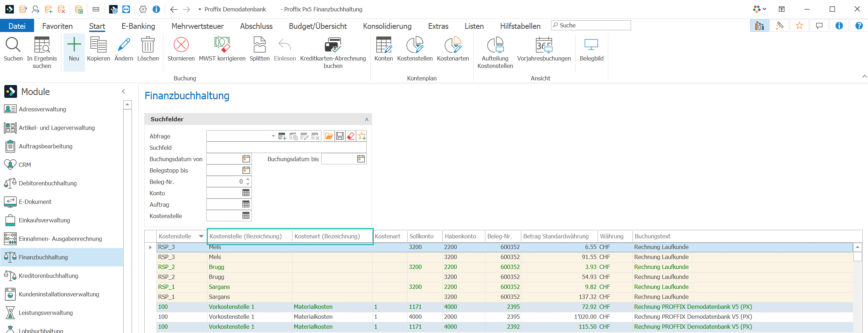The image size is (868, 333).
Task: Select the Adressverwaltung module
Action: pos(62,109)
